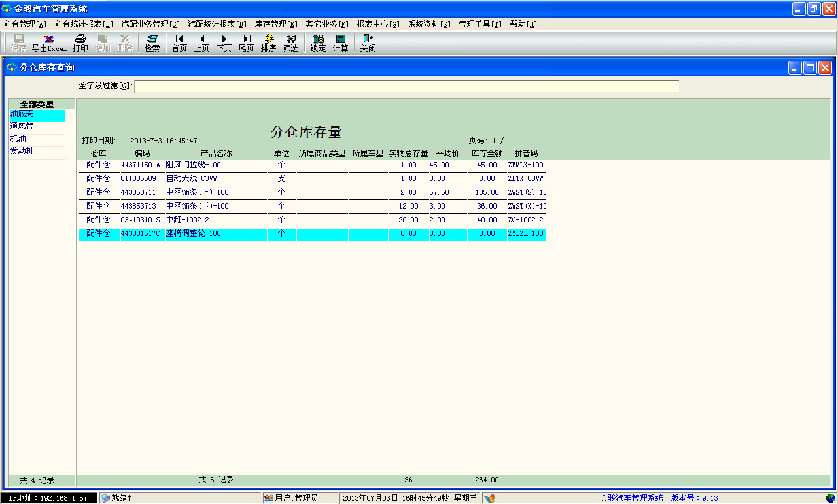Open the 汽配统计报表[D] menu
Viewport: 838px width, 504px height.
[x=217, y=24]
